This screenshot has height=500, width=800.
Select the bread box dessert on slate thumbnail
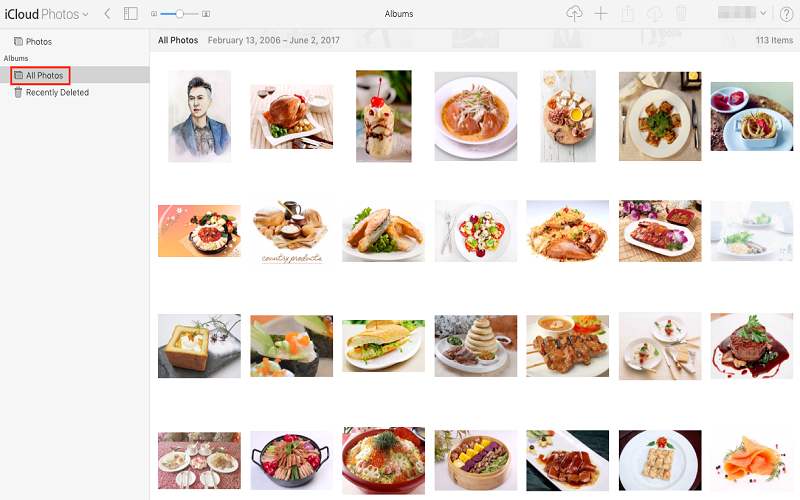[199, 346]
